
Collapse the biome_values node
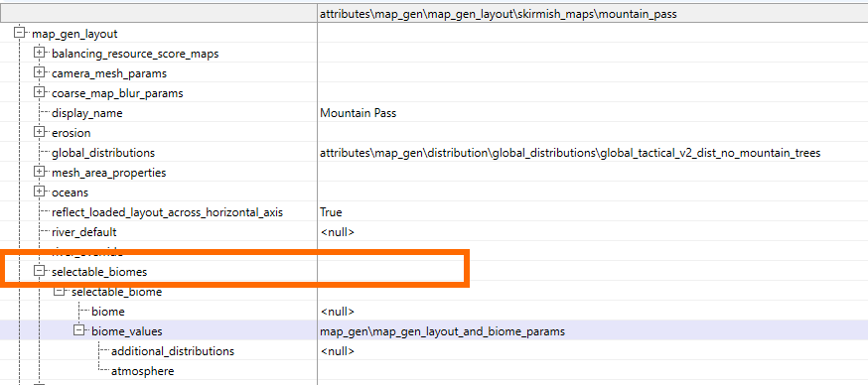[x=79, y=330]
